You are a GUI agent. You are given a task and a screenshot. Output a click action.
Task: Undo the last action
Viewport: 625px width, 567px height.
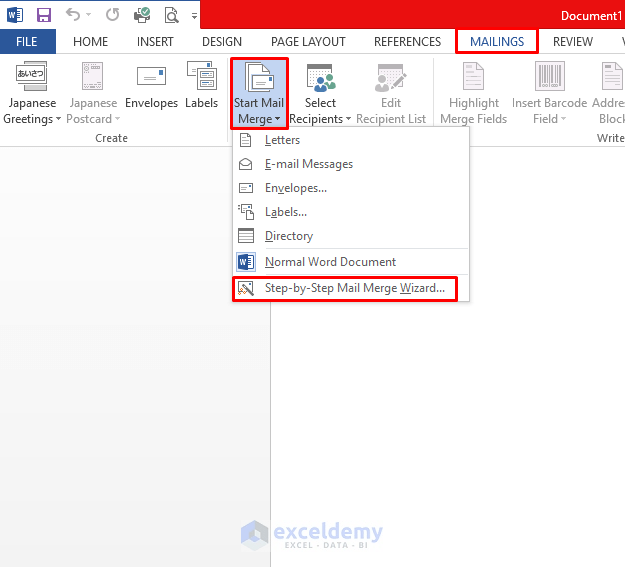[73, 15]
